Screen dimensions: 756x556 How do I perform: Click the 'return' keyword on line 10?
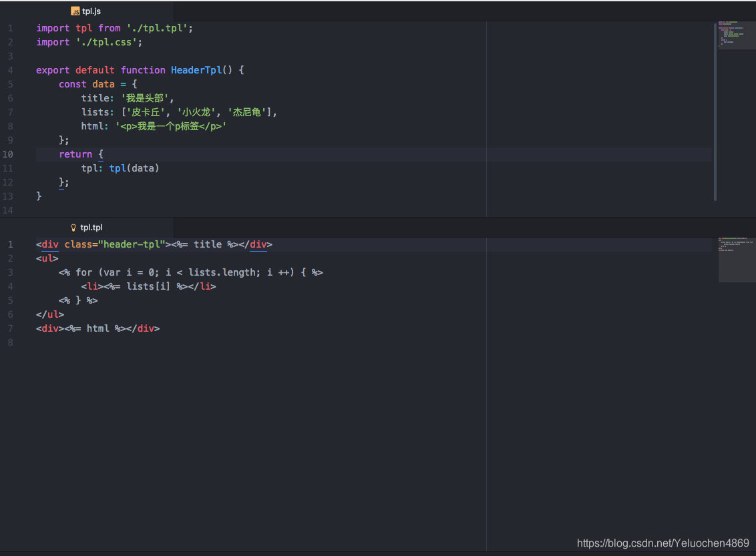pos(75,154)
